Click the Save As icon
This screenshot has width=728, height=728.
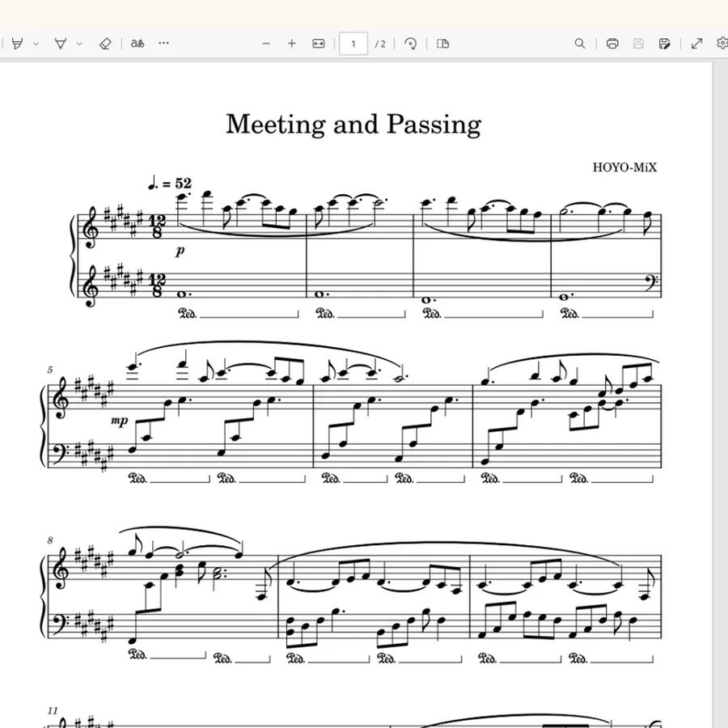(664, 44)
